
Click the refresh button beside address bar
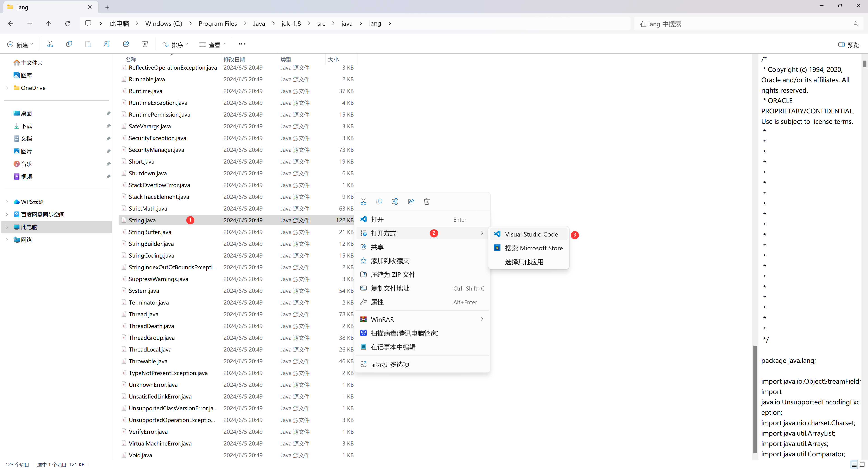(68, 23)
